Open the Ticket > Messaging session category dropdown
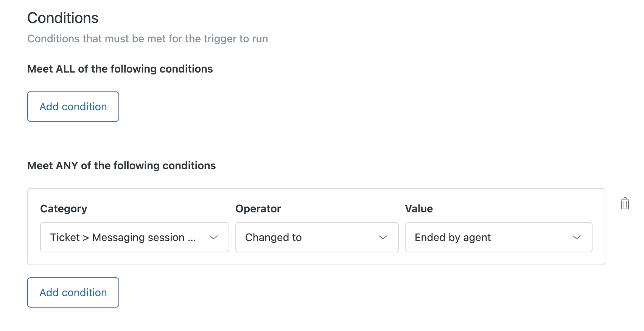The height and width of the screenshot is (331, 644). (x=134, y=237)
